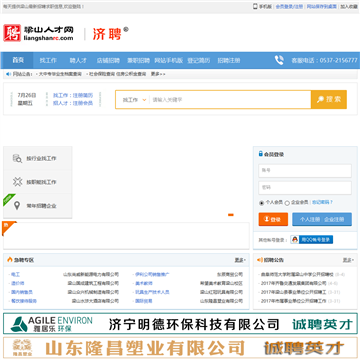The height and width of the screenshot is (360, 360).
Task: Click the 注册简历 link beside 找工作
Action: (x=83, y=95)
